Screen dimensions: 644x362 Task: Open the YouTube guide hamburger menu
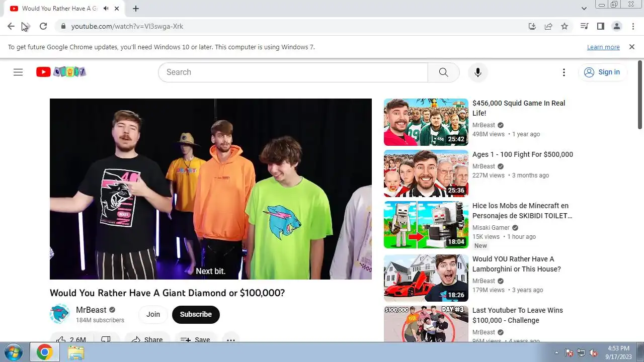18,72
